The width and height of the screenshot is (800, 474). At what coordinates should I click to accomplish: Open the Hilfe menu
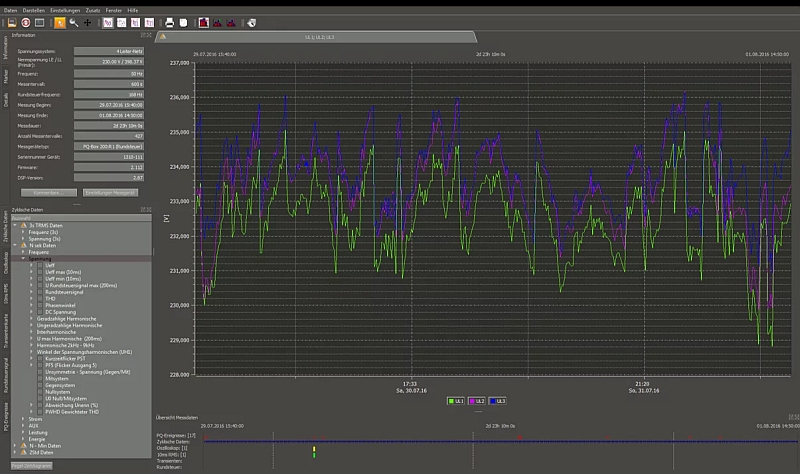click(133, 10)
